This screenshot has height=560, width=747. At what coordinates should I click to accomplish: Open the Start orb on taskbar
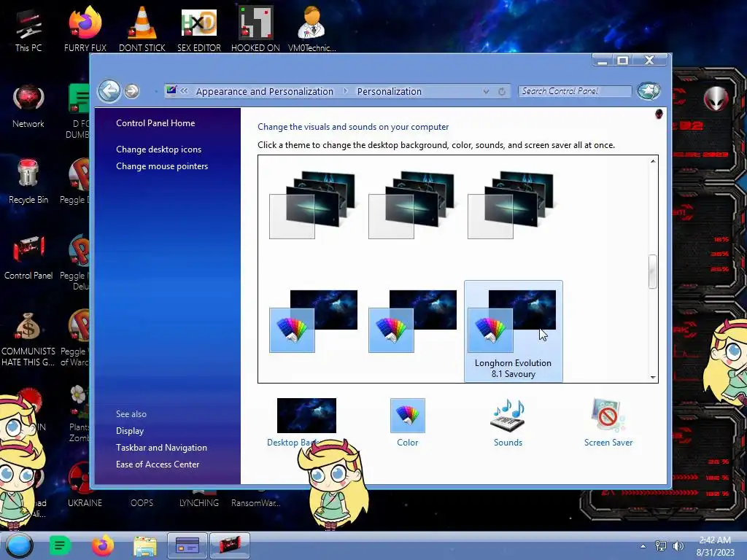tap(19, 545)
